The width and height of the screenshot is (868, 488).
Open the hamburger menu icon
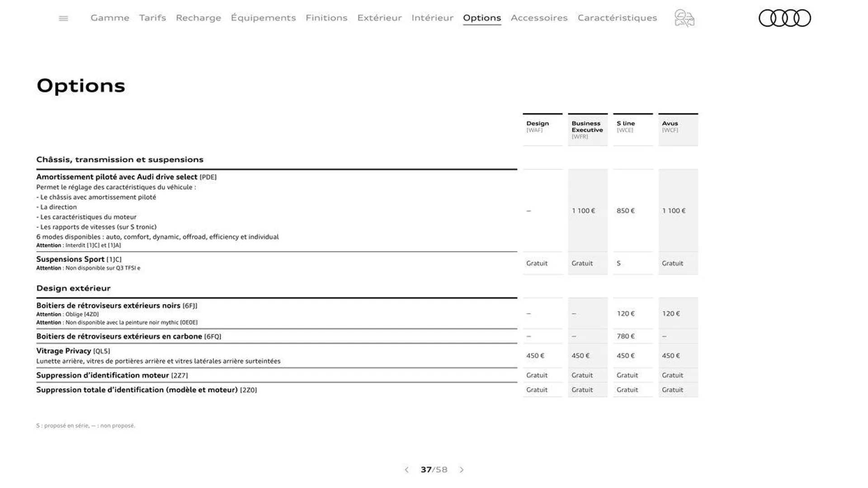[x=63, y=18]
